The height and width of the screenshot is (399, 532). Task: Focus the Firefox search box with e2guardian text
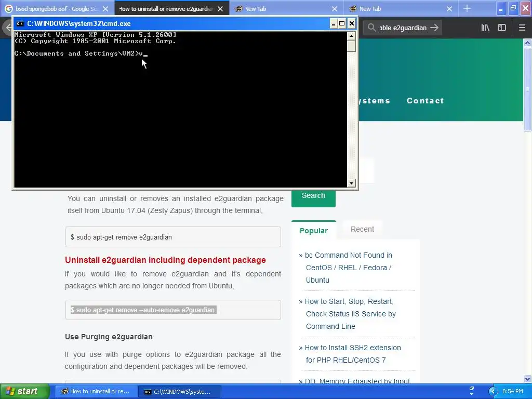tap(403, 28)
